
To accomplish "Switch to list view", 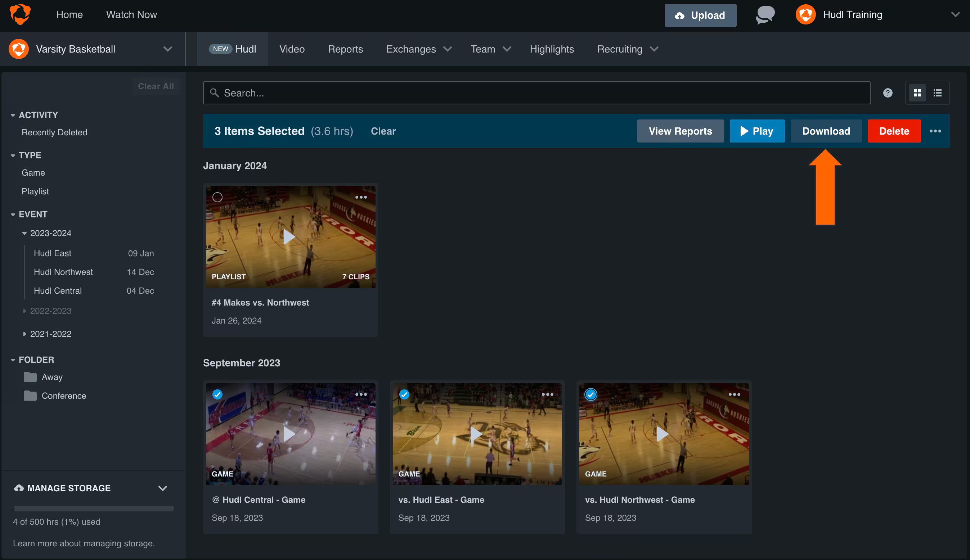I will pyautogui.click(x=938, y=93).
